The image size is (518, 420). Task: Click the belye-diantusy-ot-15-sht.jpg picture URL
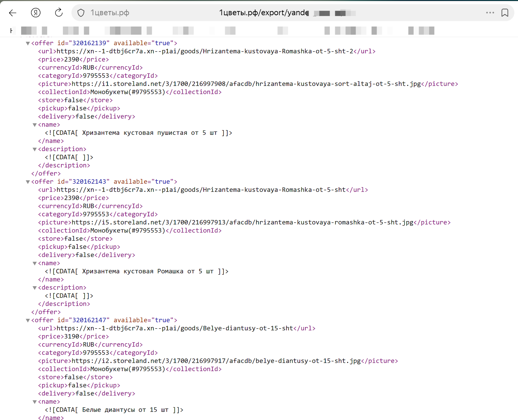216,361
